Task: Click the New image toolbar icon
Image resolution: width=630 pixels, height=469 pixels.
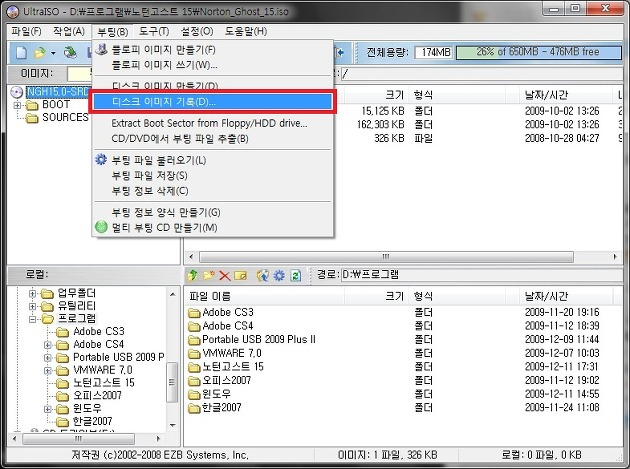Action: (x=22, y=52)
